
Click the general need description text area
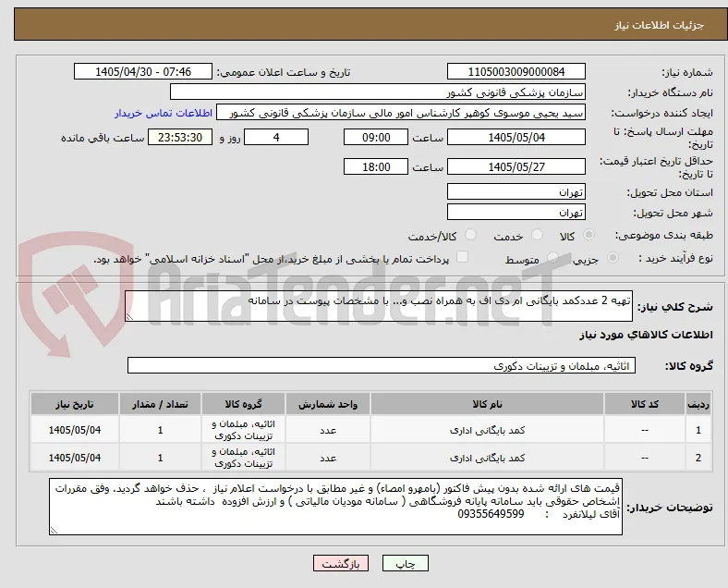tap(379, 306)
